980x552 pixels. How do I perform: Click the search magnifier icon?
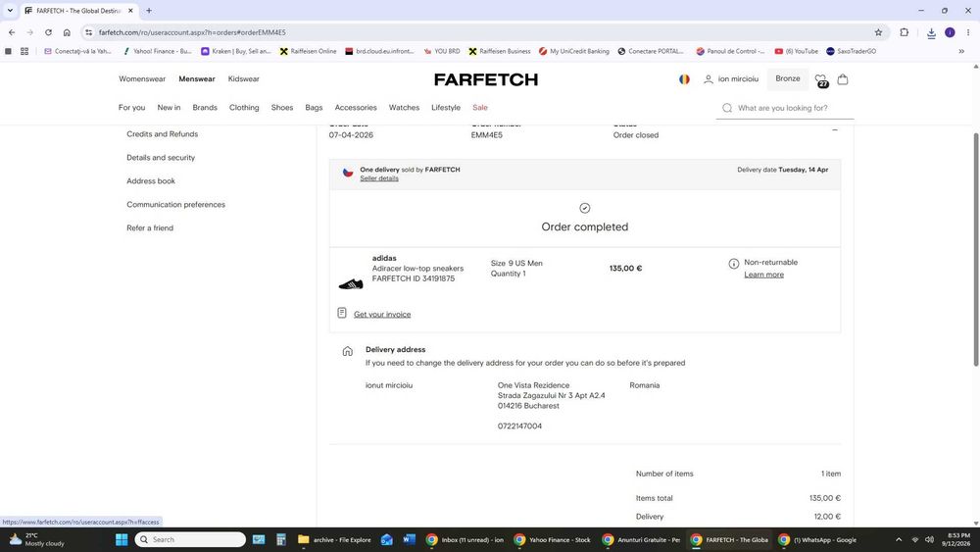(727, 108)
